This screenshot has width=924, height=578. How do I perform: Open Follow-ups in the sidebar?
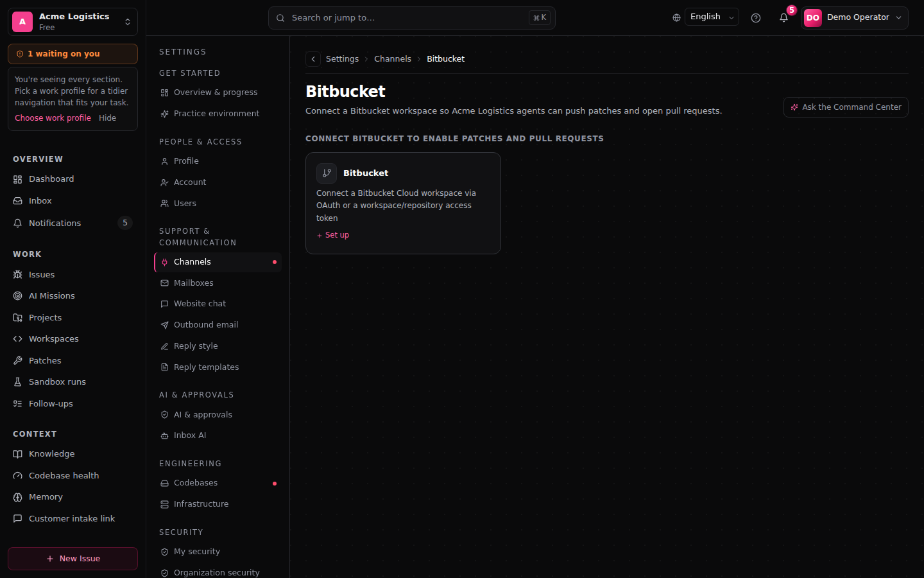[x=73, y=404]
